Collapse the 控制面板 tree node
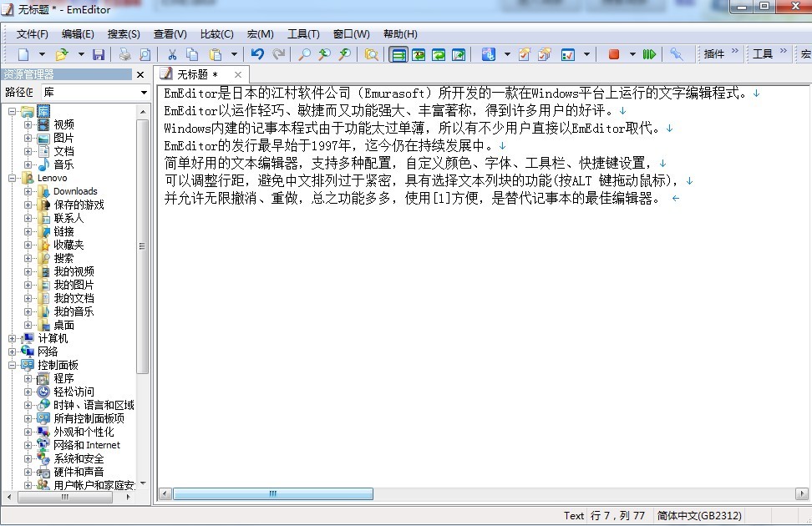The width and height of the screenshot is (812, 526). coord(12,366)
